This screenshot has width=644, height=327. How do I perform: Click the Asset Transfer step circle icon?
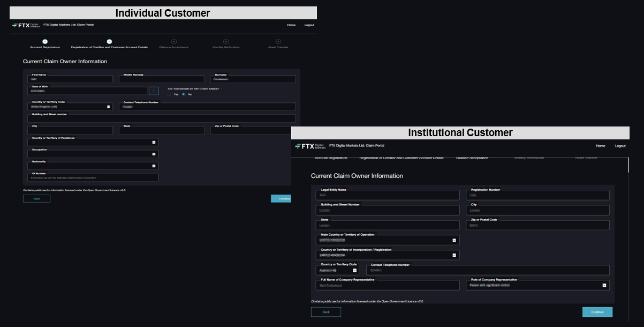click(278, 41)
